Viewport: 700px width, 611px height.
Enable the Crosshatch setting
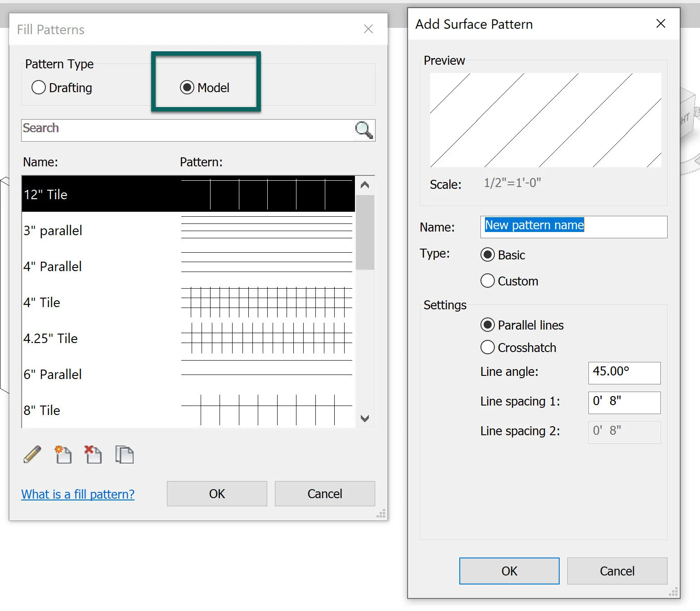[x=487, y=347]
